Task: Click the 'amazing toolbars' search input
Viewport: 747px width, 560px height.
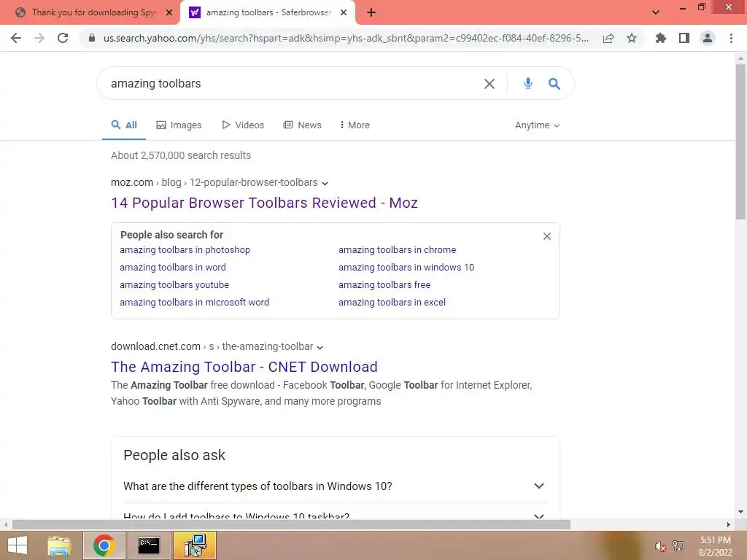Action: (x=290, y=83)
